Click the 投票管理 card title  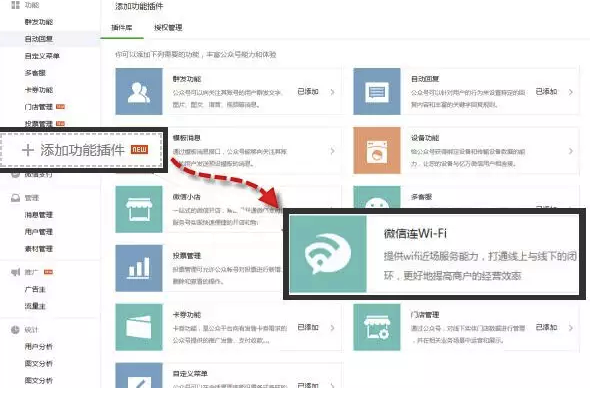tap(187, 256)
